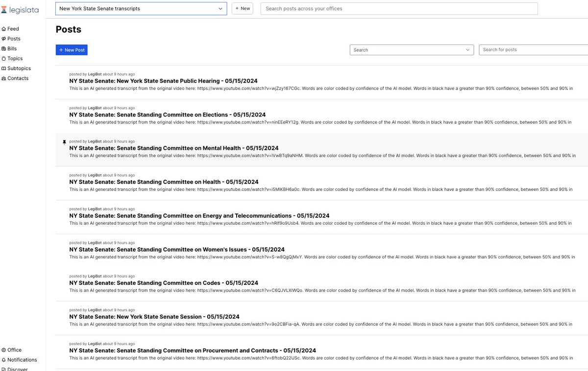Open the Search filter dropdown above the posts
Image resolution: width=588 pixels, height=371 pixels.
tap(412, 50)
